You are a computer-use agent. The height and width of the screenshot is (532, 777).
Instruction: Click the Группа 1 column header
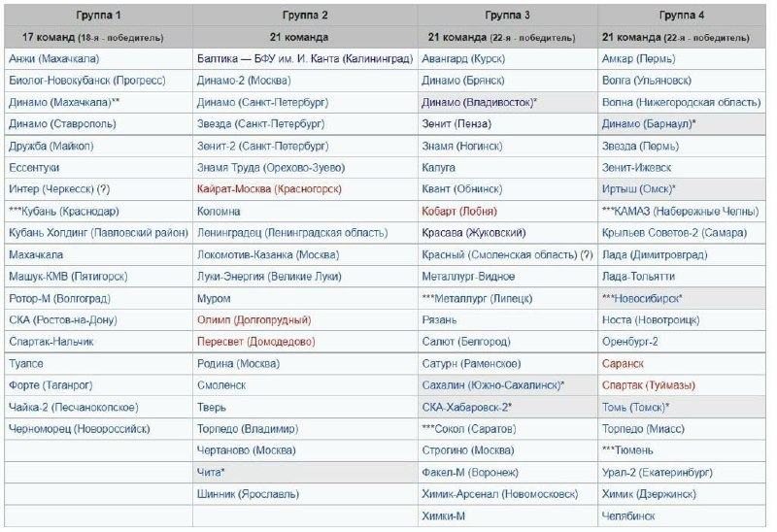click(x=96, y=16)
